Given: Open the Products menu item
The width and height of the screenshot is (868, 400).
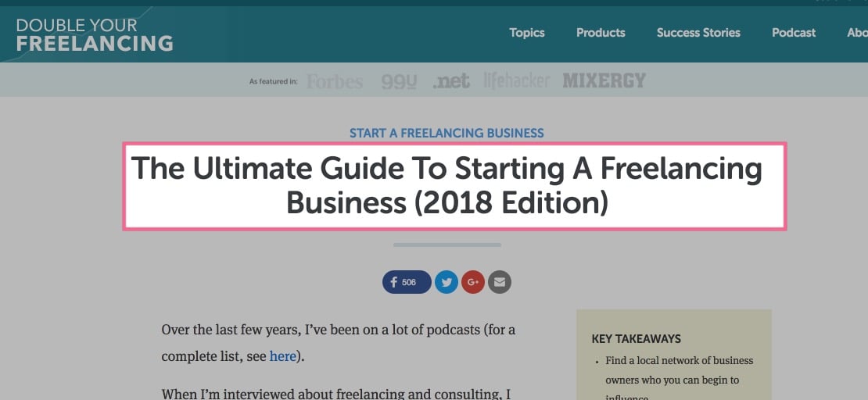Looking at the screenshot, I should 601,33.
